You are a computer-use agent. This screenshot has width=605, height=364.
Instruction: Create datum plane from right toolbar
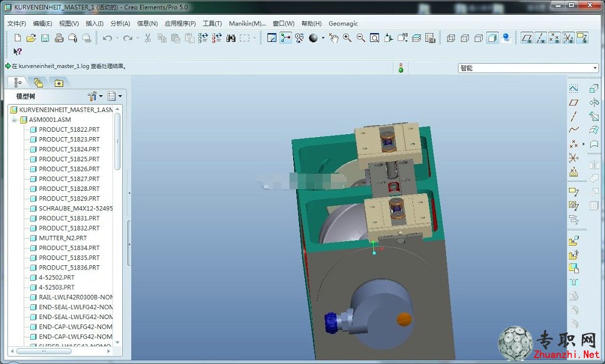click(574, 102)
